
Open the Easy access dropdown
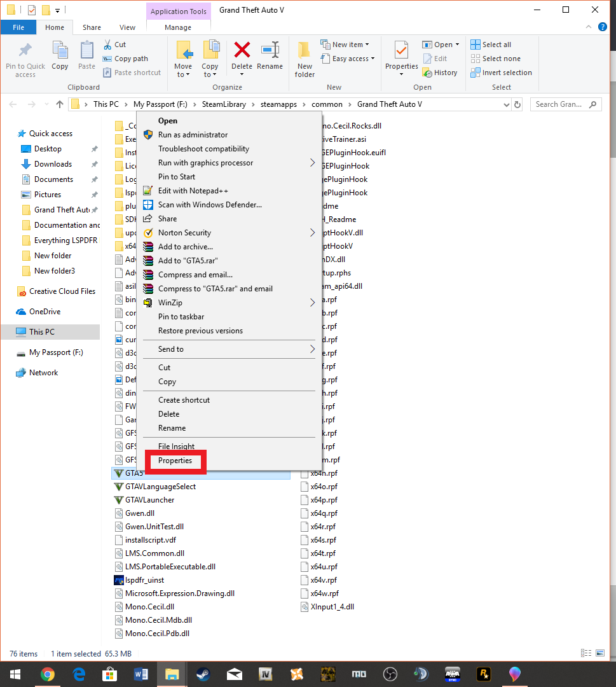click(x=348, y=59)
